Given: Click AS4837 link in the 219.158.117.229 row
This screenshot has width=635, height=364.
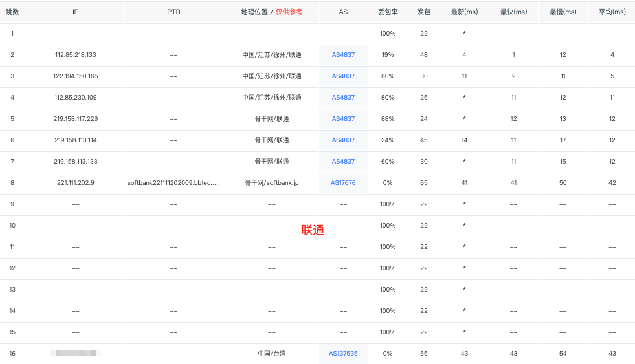Looking at the screenshot, I should [x=343, y=119].
